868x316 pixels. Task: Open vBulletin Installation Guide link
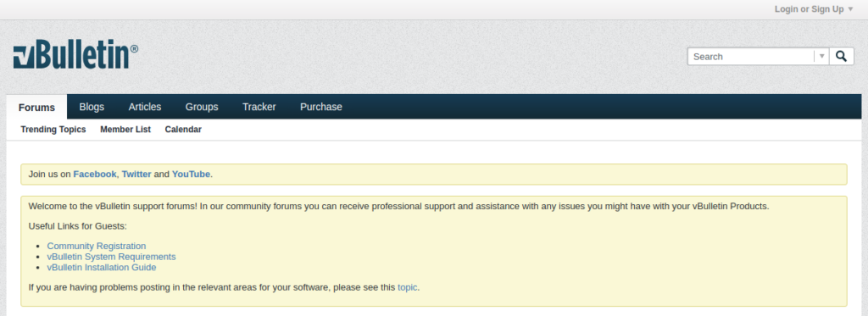click(x=102, y=268)
